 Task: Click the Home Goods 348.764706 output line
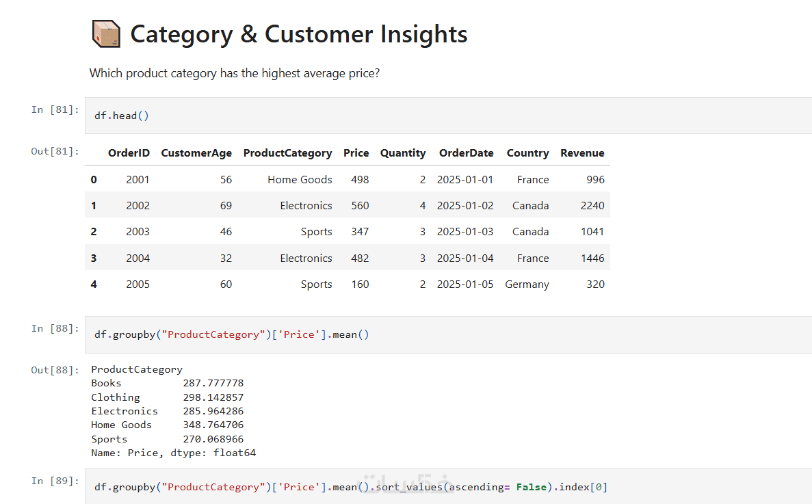(168, 425)
